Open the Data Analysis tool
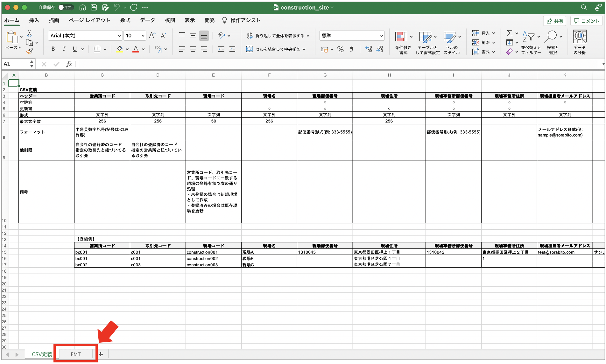 tap(579, 42)
